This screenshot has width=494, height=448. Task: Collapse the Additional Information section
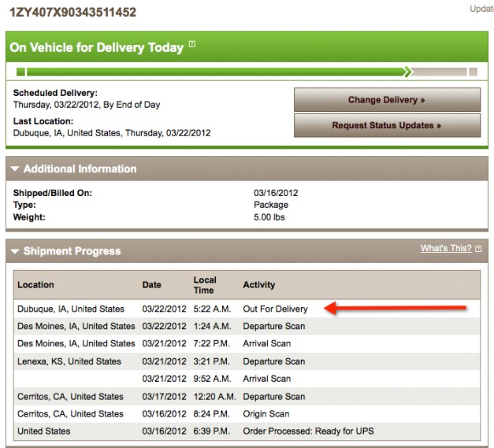[14, 169]
